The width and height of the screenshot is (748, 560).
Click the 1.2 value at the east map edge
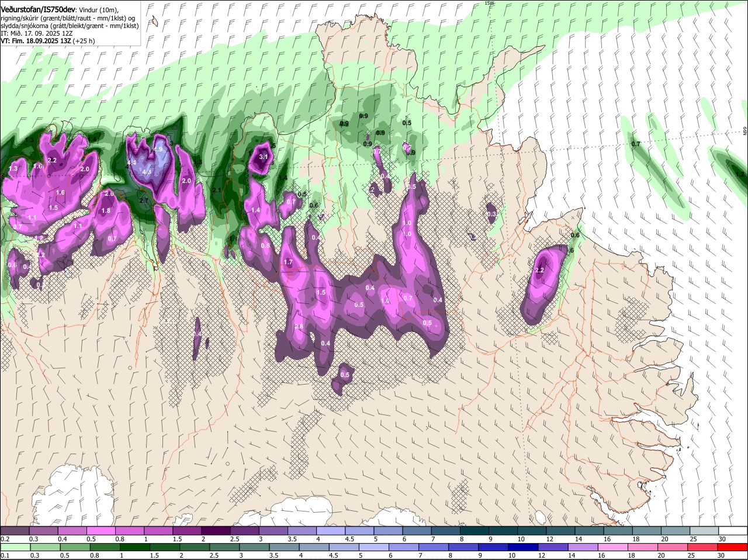click(x=740, y=174)
